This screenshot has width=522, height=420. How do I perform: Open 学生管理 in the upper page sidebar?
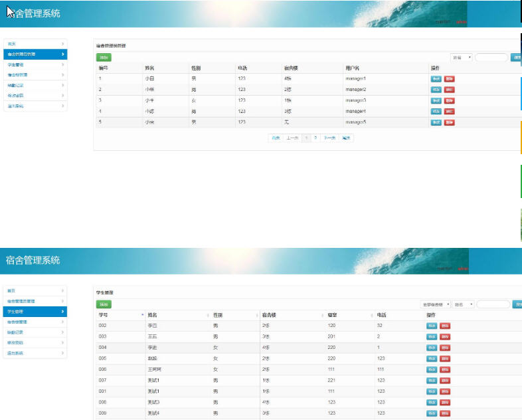pos(35,64)
